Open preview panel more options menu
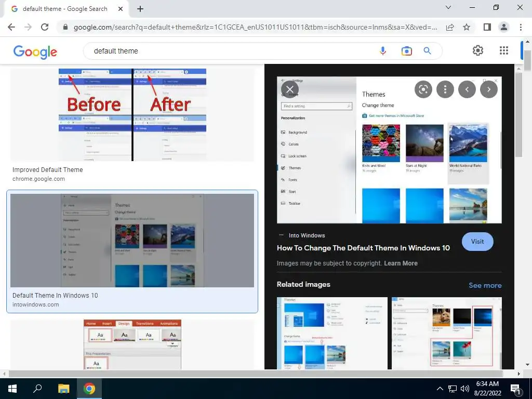 click(445, 89)
